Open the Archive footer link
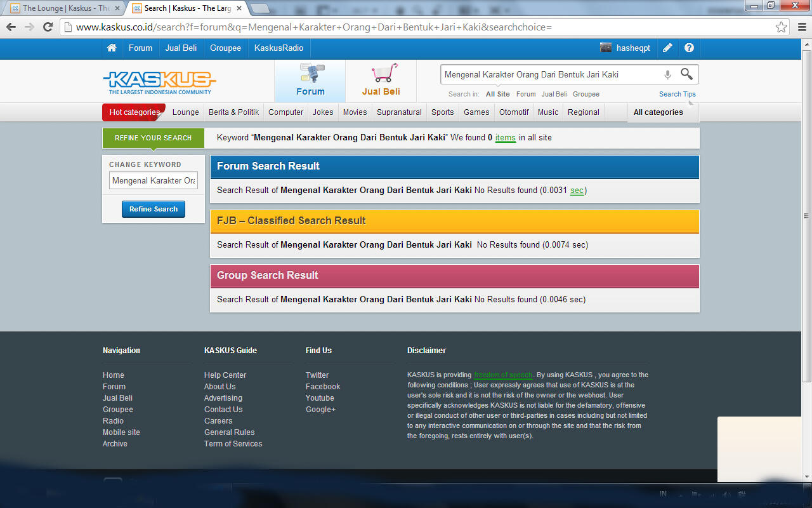812x508 pixels. click(x=115, y=444)
